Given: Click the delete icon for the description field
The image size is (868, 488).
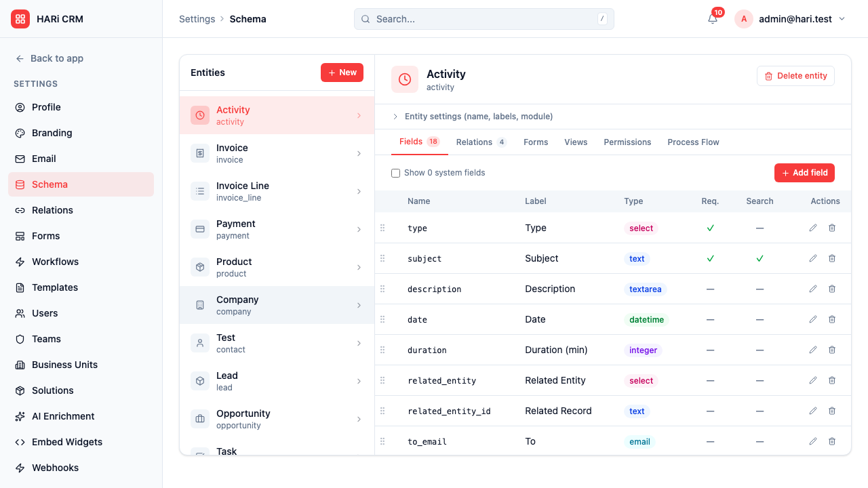Looking at the screenshot, I should (x=832, y=288).
